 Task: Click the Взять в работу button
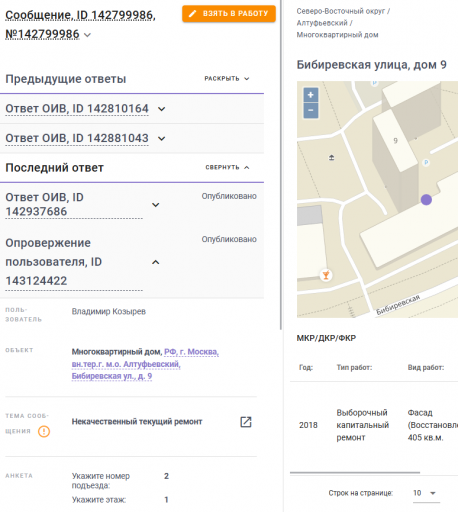point(229,14)
